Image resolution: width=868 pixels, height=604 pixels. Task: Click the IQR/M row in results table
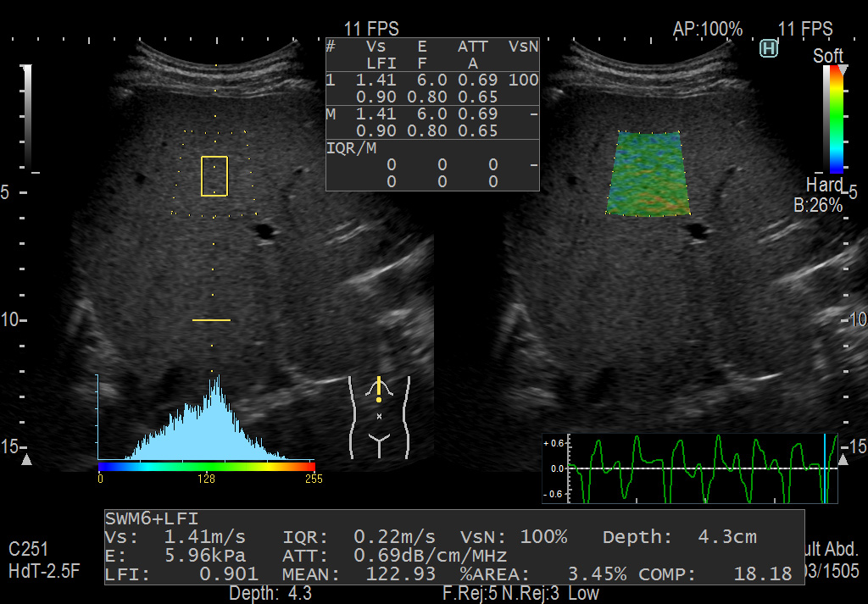[432, 164]
